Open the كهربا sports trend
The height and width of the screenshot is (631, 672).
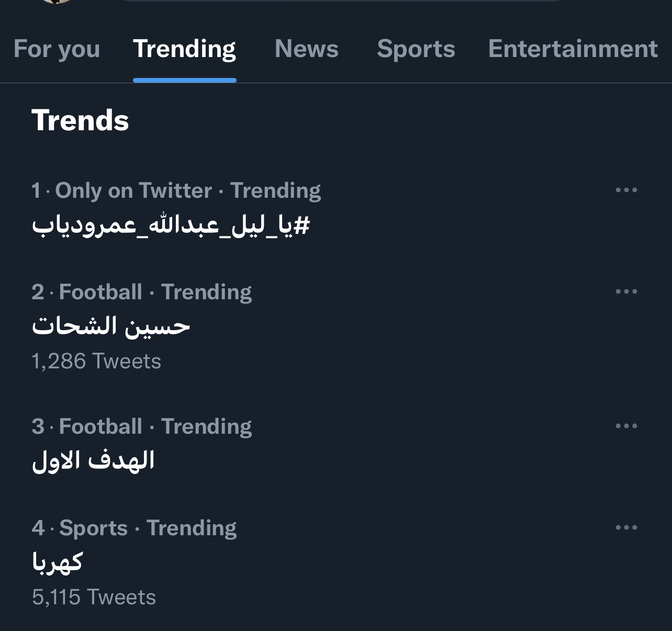click(x=58, y=562)
